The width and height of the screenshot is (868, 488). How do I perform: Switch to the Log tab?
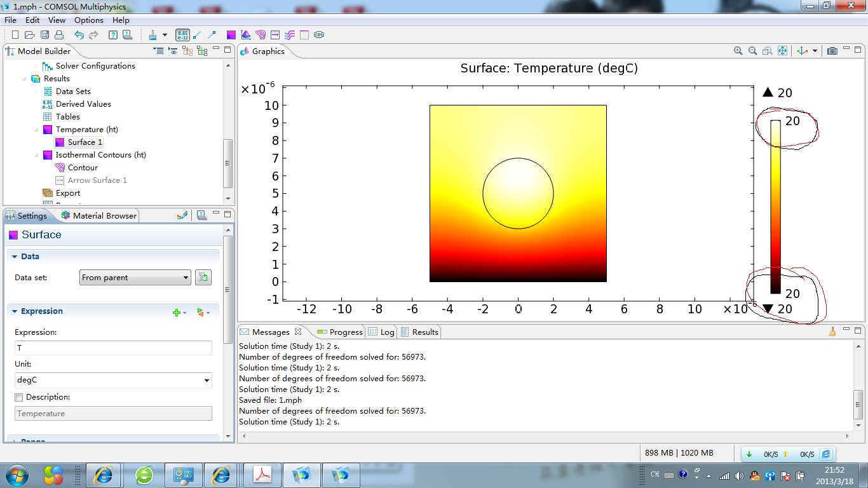click(x=387, y=332)
